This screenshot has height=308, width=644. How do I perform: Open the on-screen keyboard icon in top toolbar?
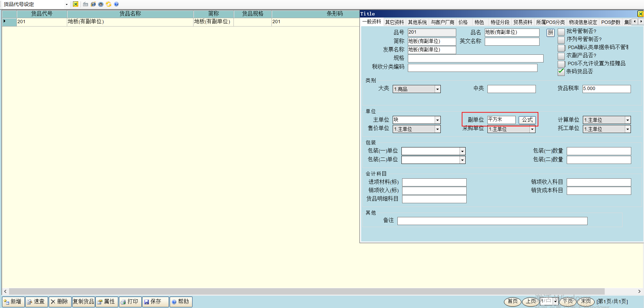[85, 4]
